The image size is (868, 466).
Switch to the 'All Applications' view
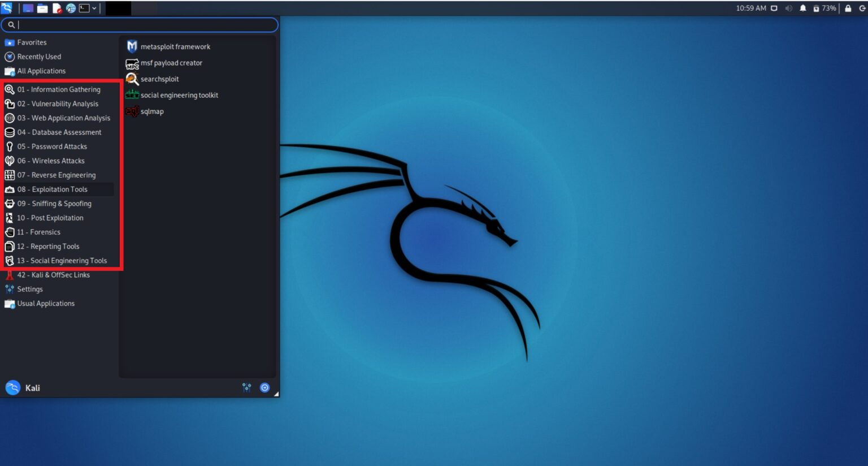[40, 71]
